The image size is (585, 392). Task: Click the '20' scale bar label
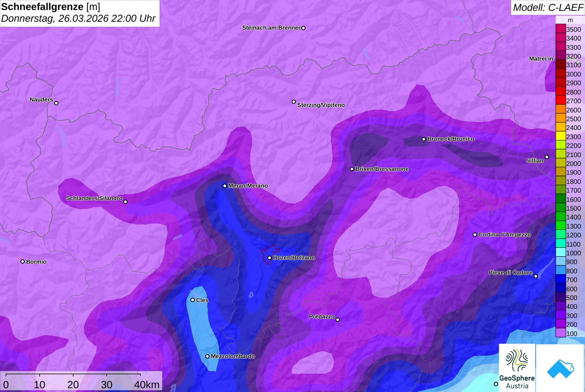click(x=73, y=384)
